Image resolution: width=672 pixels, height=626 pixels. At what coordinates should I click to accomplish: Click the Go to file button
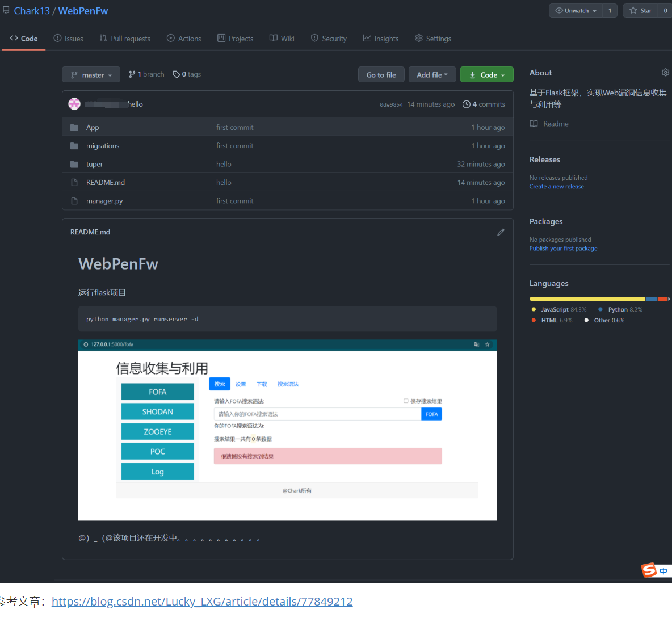(x=381, y=74)
